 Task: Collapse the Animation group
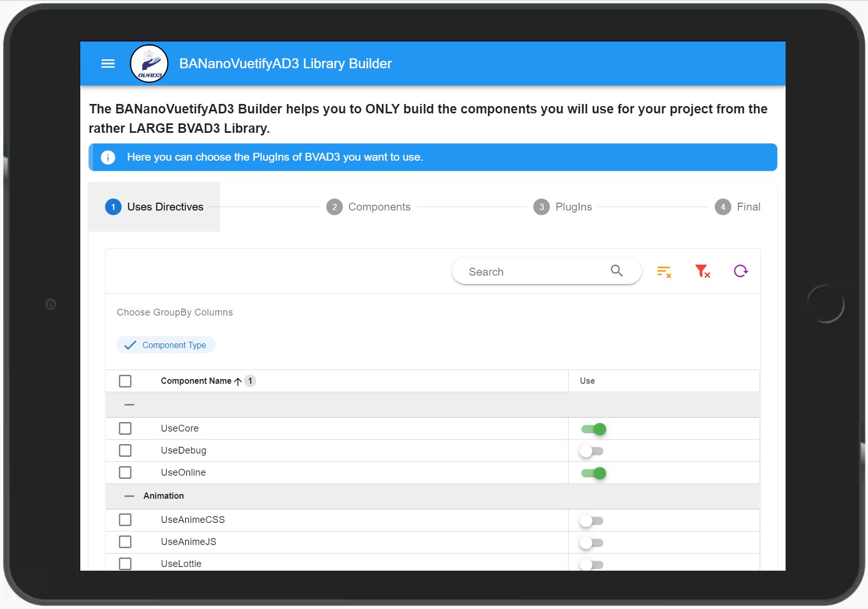click(x=129, y=496)
